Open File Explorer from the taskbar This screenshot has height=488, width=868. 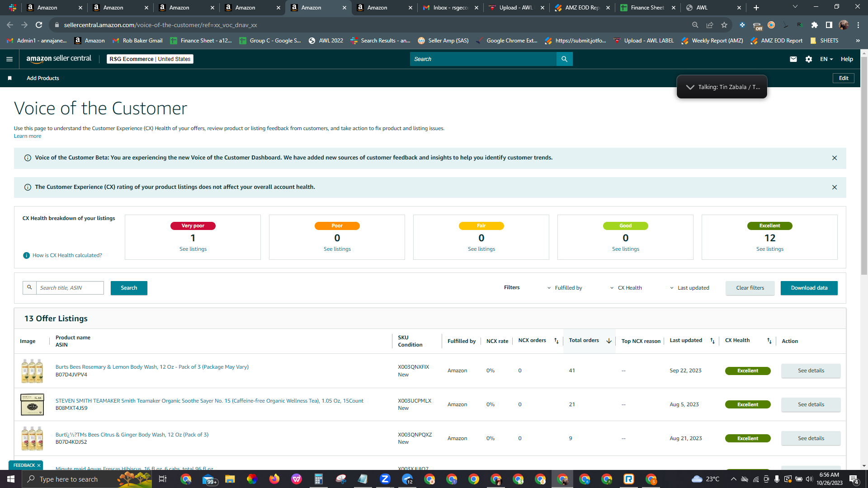pos(230,479)
